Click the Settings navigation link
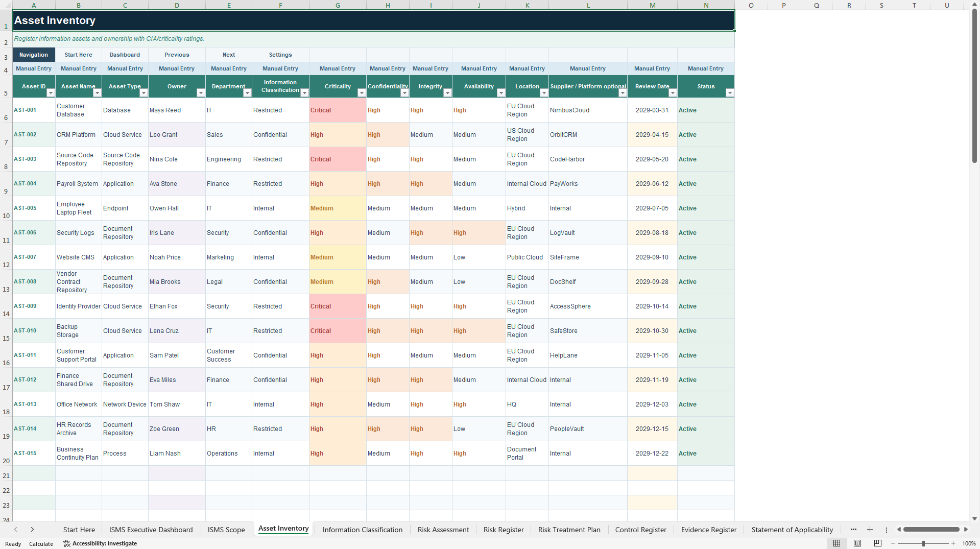The image size is (980, 549). tap(280, 55)
